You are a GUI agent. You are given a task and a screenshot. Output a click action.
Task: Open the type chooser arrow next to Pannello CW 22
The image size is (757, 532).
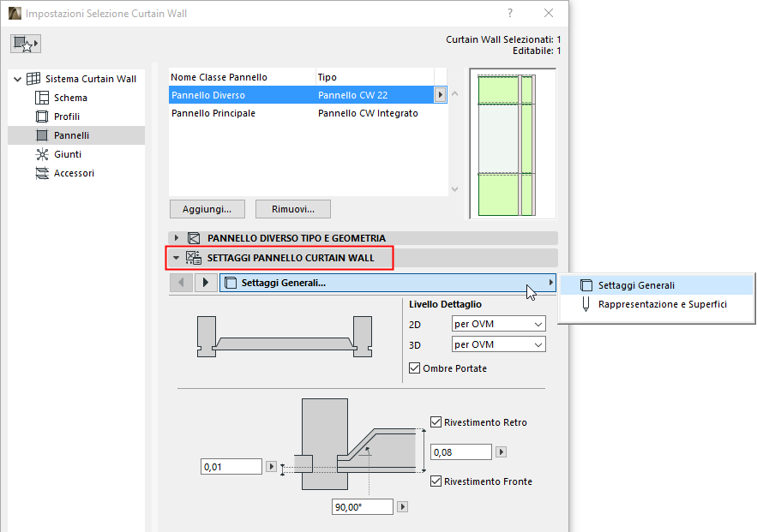coord(440,95)
